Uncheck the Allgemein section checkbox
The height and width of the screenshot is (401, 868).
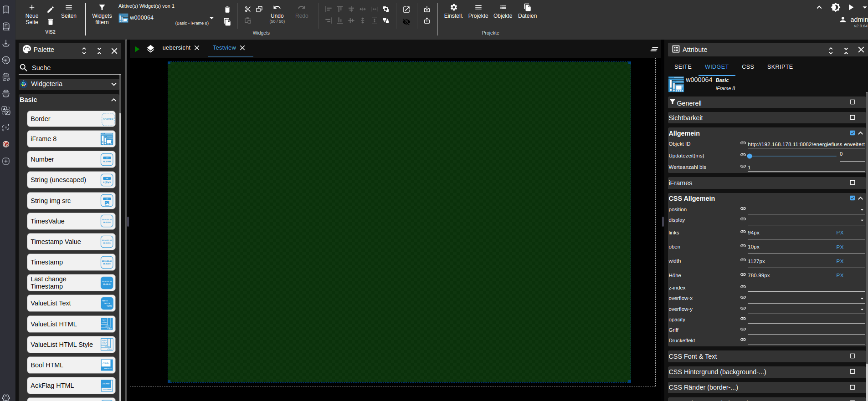(853, 133)
